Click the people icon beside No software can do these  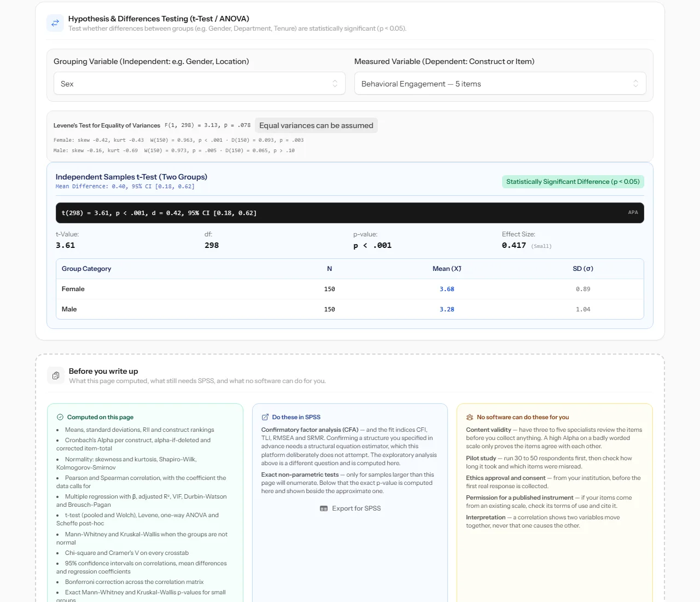[x=470, y=417]
